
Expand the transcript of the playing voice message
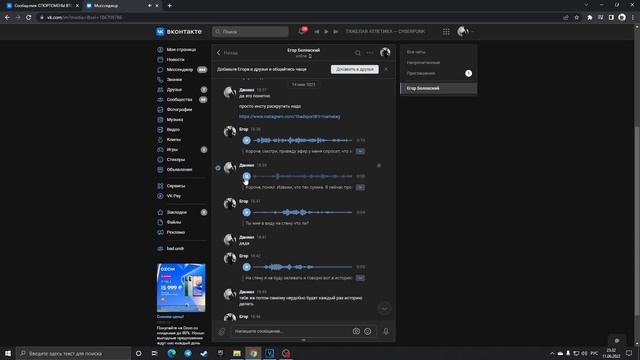(360, 187)
